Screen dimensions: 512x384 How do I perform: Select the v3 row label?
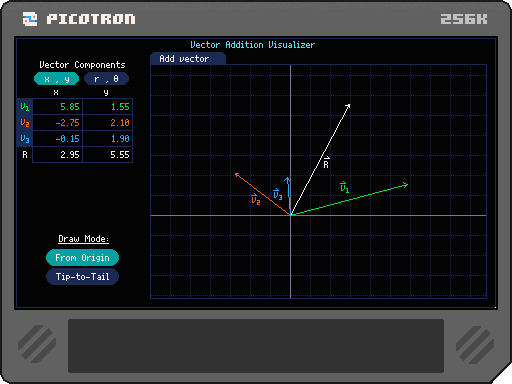25,139
